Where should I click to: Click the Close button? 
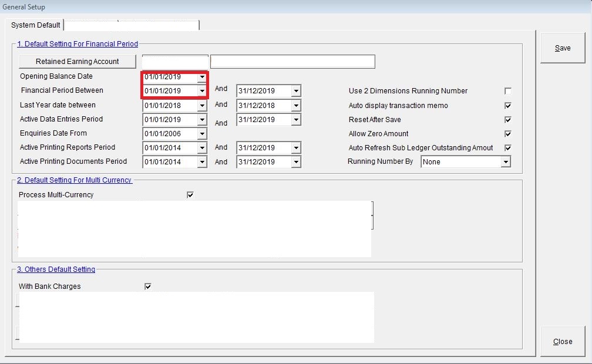click(562, 341)
